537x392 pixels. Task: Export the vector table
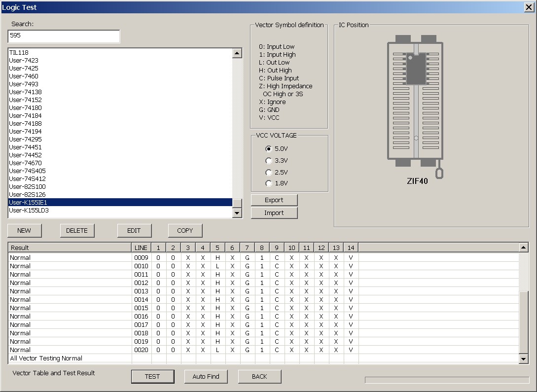(274, 200)
